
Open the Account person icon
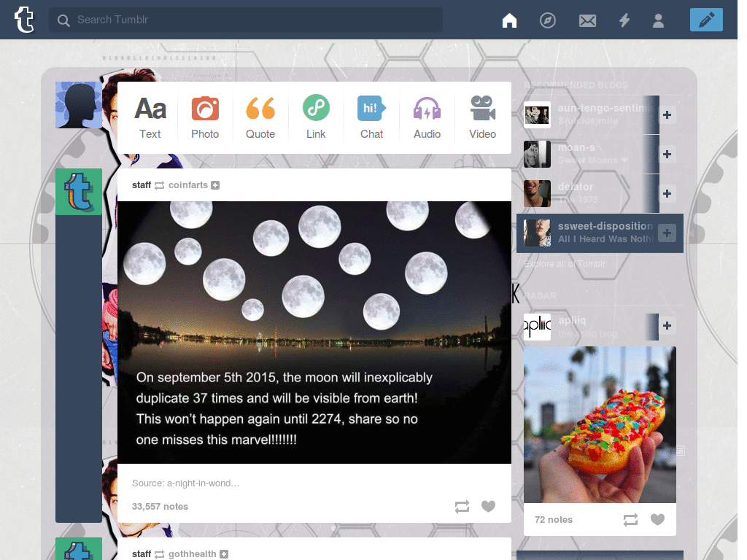tap(659, 20)
